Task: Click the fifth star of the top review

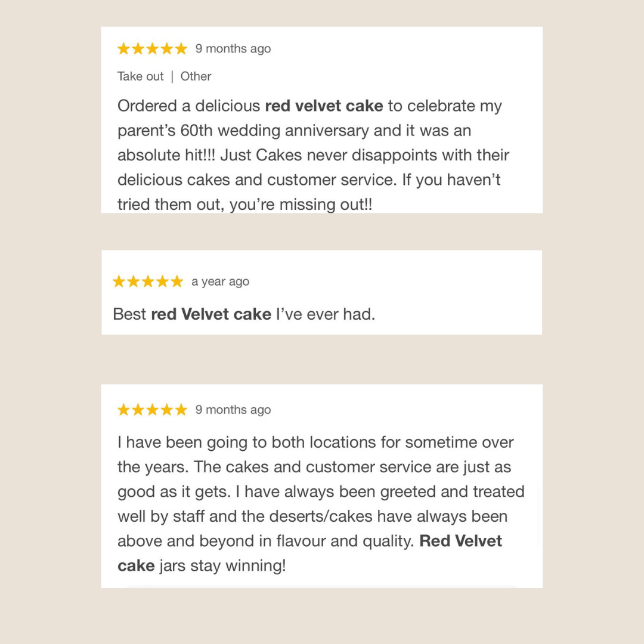Action: click(x=181, y=49)
